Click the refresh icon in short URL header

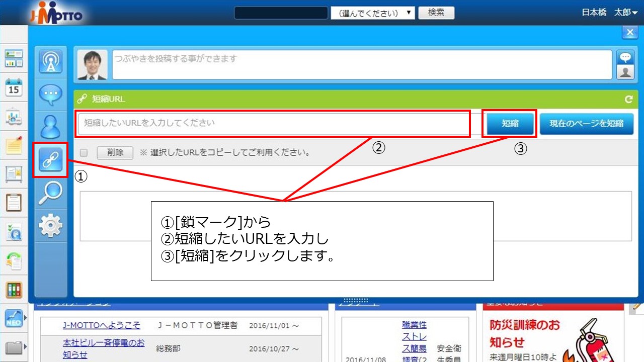coord(628,100)
